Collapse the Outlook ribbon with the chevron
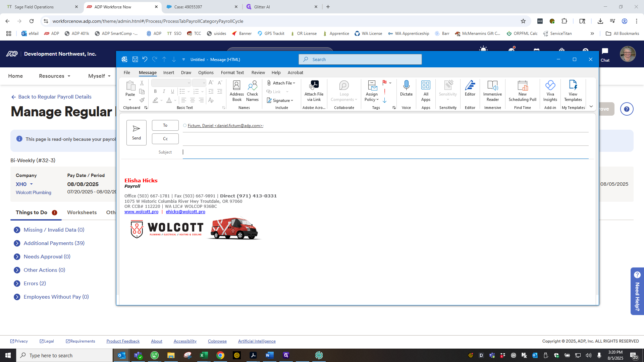 [x=591, y=107]
